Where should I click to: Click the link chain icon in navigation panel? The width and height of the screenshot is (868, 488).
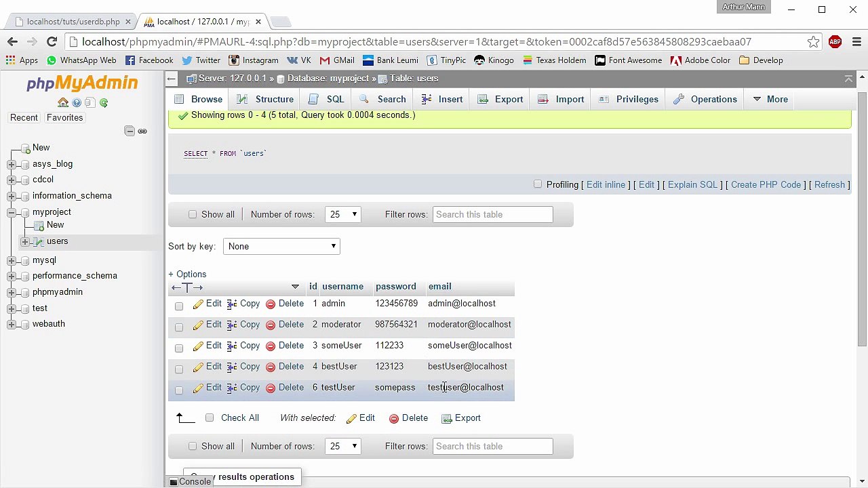click(x=142, y=131)
